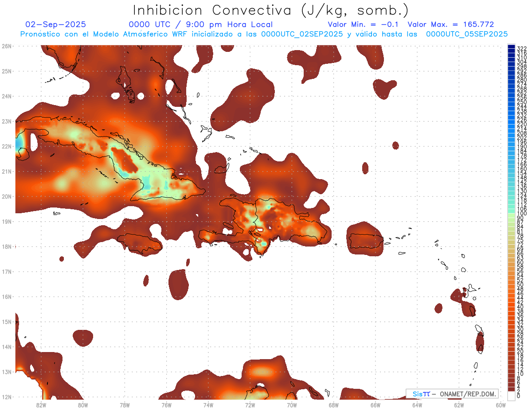Click the 78W longitude label

coord(125,405)
